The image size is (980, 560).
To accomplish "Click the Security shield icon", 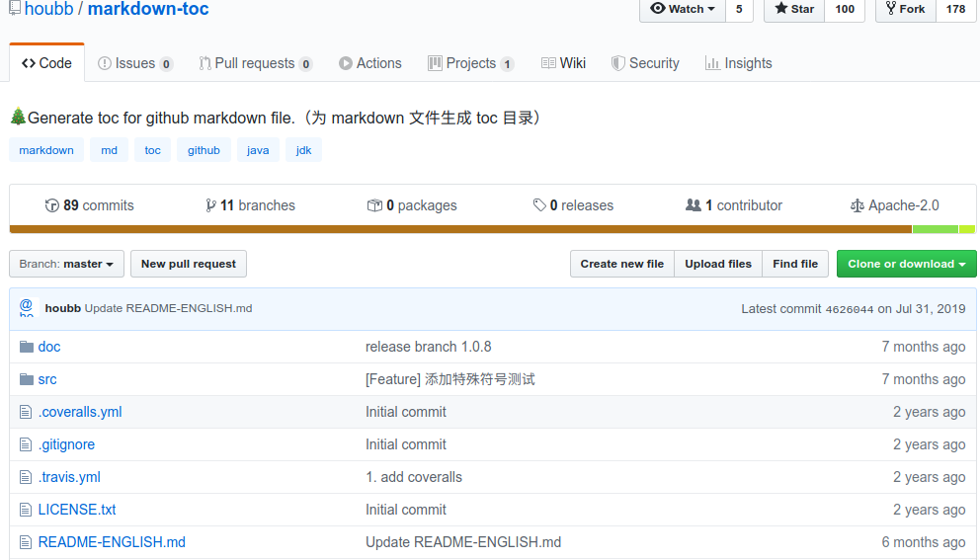I will coord(618,63).
